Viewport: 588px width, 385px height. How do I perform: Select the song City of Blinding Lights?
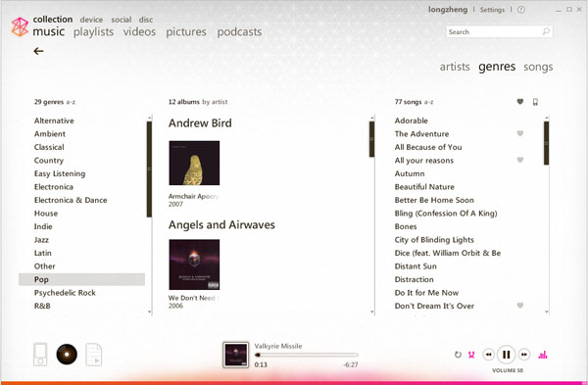click(434, 240)
